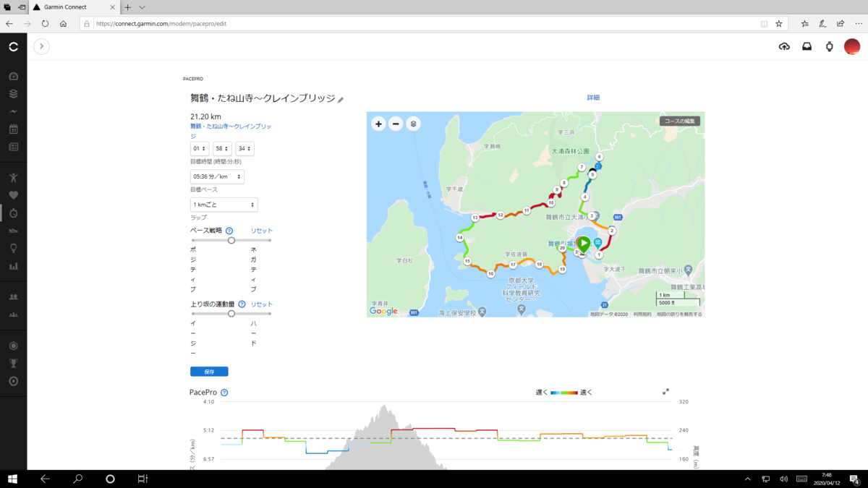Open the map layers selector icon
Image resolution: width=868 pixels, height=488 pixels.
click(x=413, y=124)
